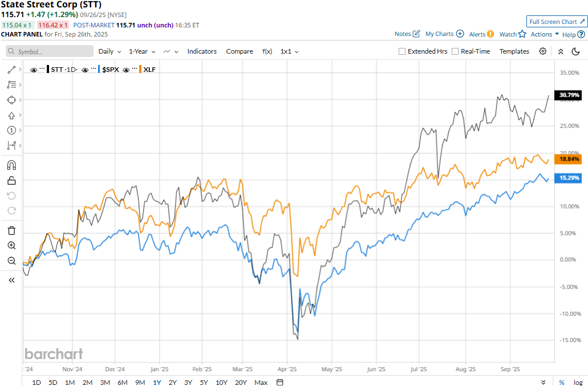Image resolution: width=588 pixels, height=386 pixels.
Task: Click the $SPX blue color swatch
Action: coord(99,70)
